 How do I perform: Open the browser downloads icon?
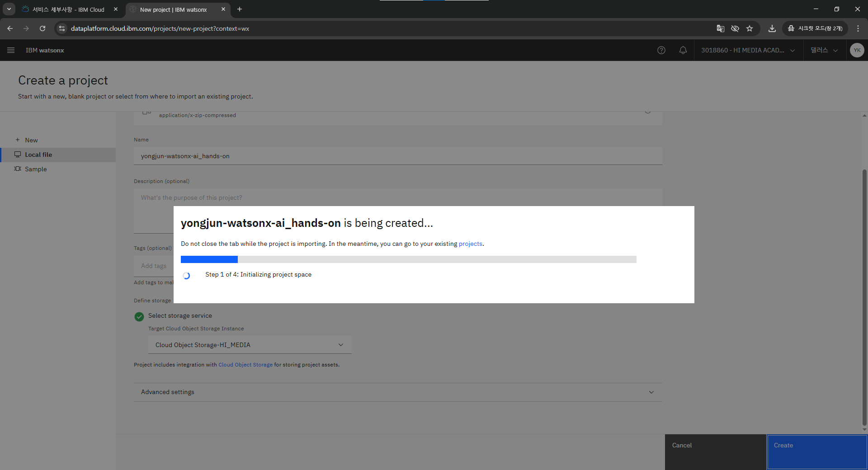772,28
